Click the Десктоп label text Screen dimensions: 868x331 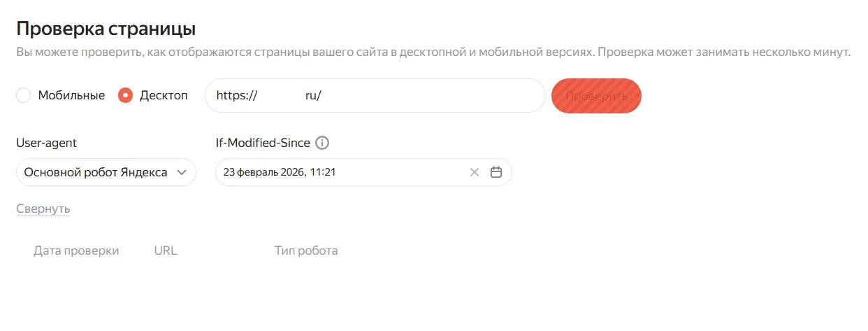pos(164,96)
